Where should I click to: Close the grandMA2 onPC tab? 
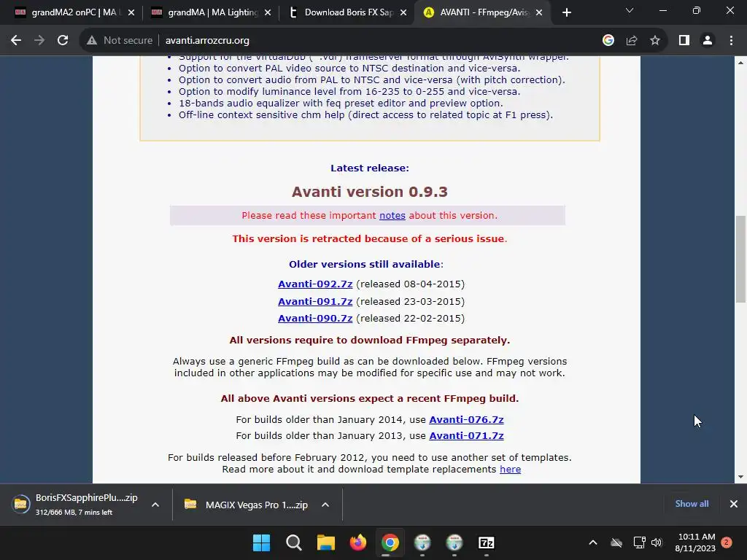[x=131, y=13]
